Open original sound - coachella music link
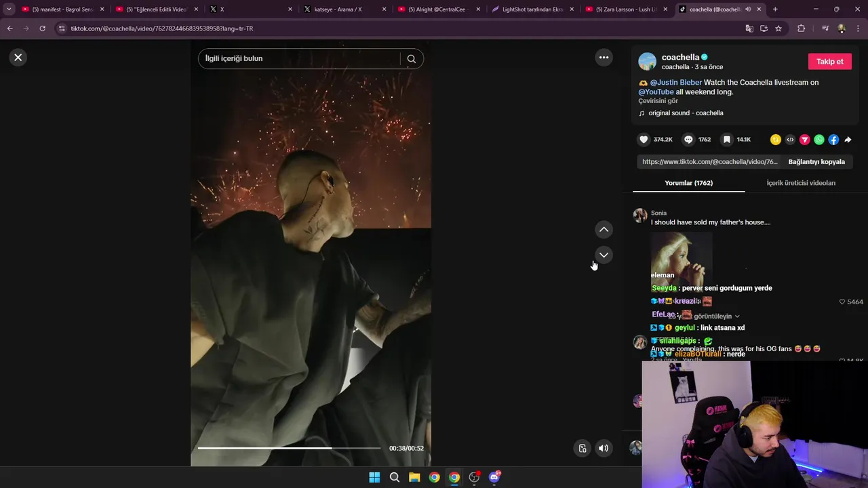 point(686,113)
